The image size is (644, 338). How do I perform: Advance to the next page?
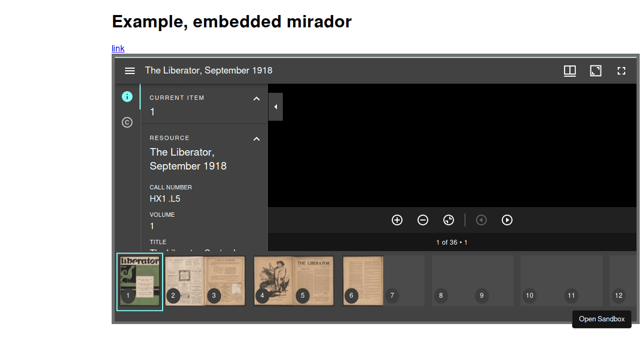click(x=507, y=220)
